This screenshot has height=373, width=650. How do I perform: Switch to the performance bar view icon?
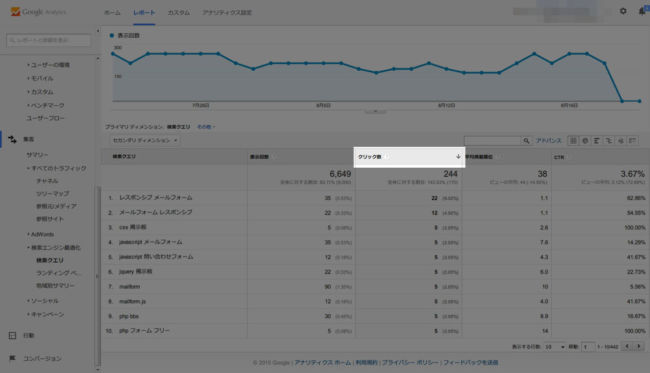[597, 141]
